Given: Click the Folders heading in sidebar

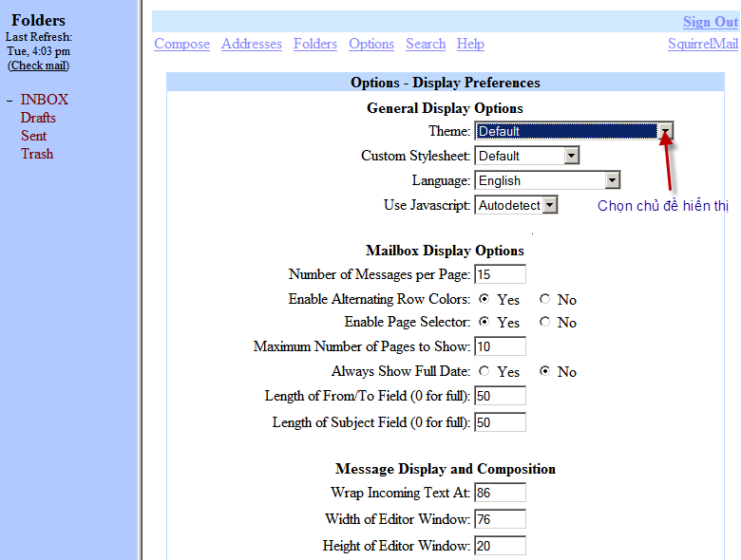Looking at the screenshot, I should coord(38,20).
